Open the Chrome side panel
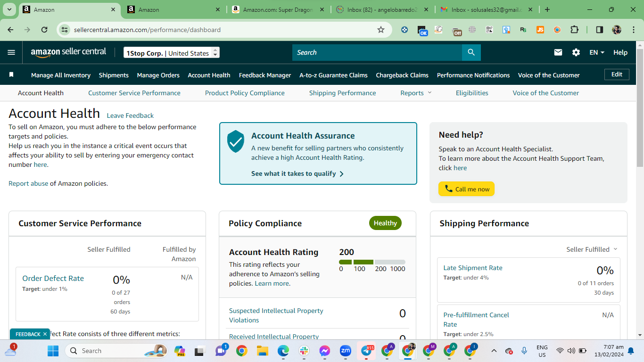The image size is (644, 362). (x=600, y=30)
